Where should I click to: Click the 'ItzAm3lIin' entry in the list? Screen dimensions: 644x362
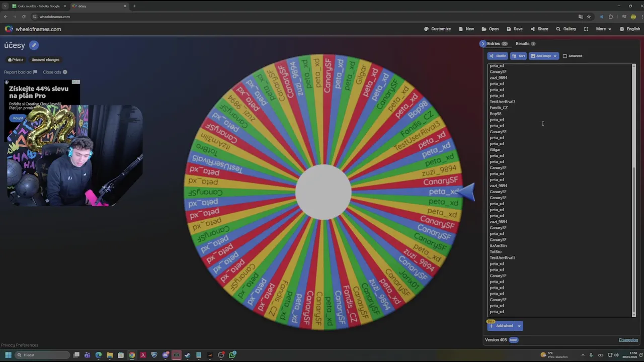pos(498,246)
